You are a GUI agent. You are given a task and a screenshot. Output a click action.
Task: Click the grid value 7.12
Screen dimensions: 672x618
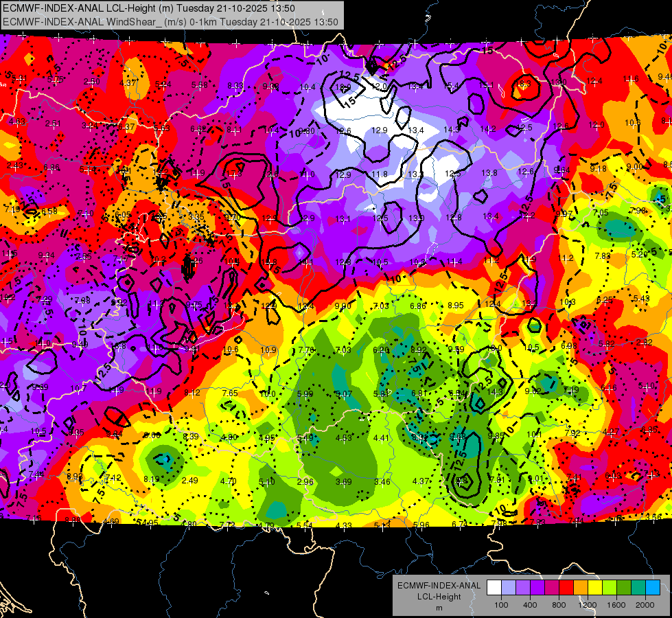click(x=113, y=478)
